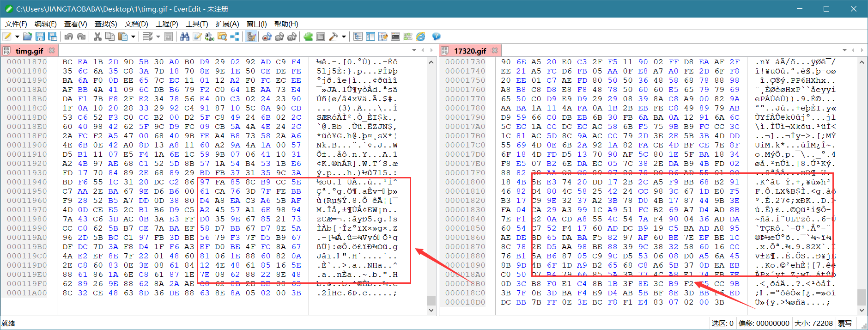Image resolution: width=868 pixels, height=330 pixels.
Task: Click the Undo arrow icon
Action: [x=69, y=37]
